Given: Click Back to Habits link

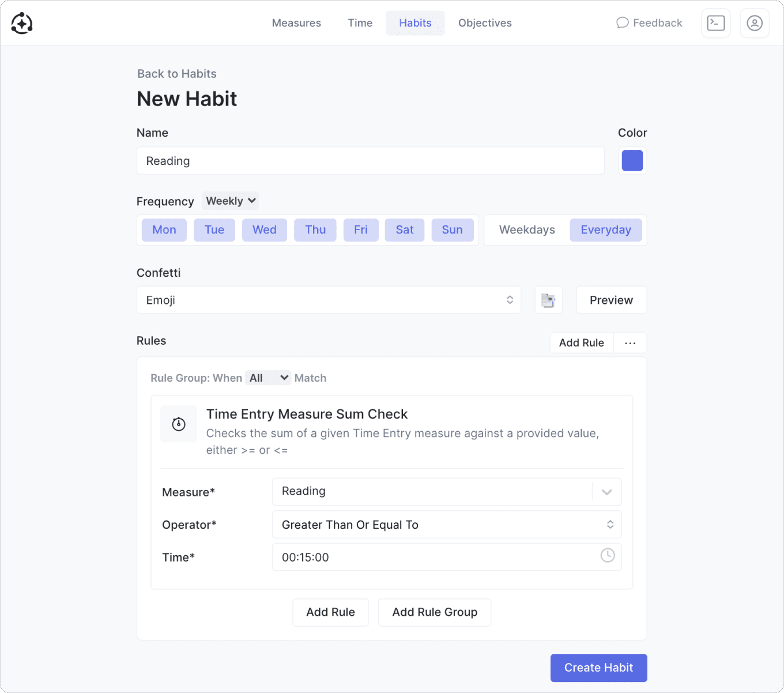Looking at the screenshot, I should click(x=177, y=74).
